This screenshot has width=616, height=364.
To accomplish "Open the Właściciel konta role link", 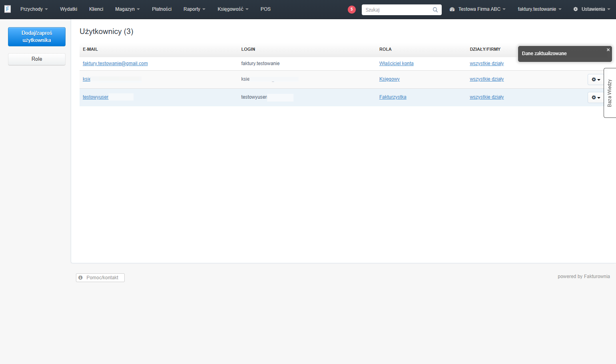I will tap(397, 64).
